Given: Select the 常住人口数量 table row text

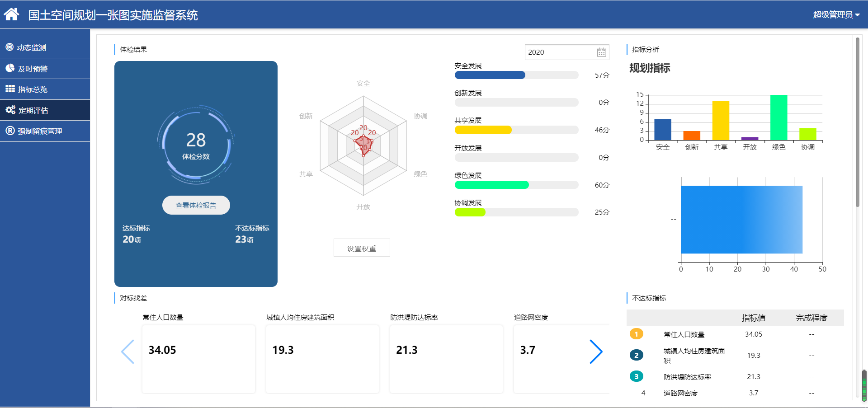Looking at the screenshot, I should click(x=684, y=335).
